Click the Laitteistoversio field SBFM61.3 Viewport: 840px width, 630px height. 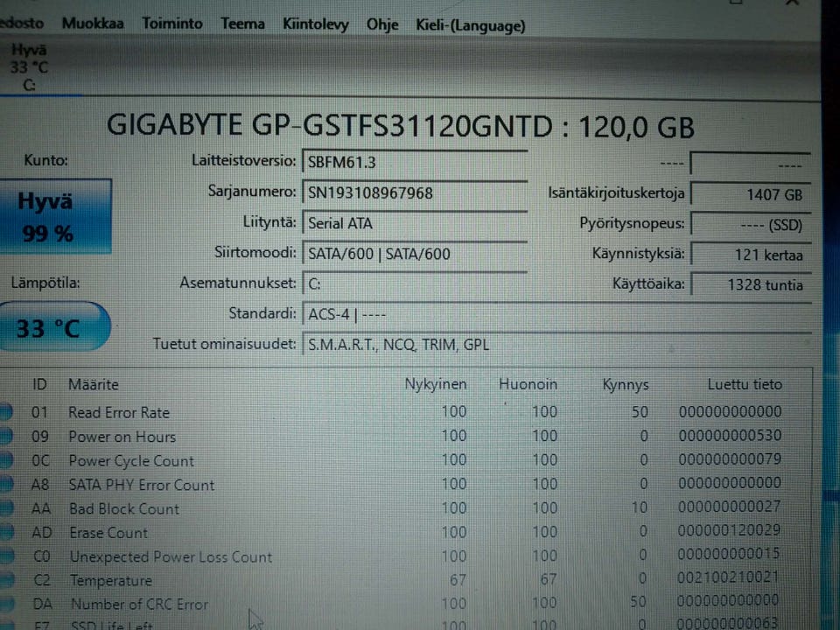pyautogui.click(x=415, y=162)
